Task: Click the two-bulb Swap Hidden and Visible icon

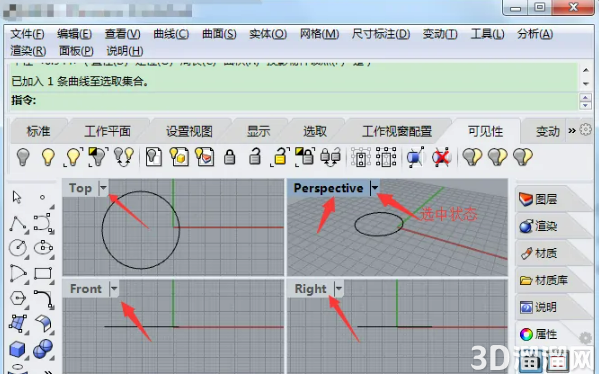Action: coord(124,157)
